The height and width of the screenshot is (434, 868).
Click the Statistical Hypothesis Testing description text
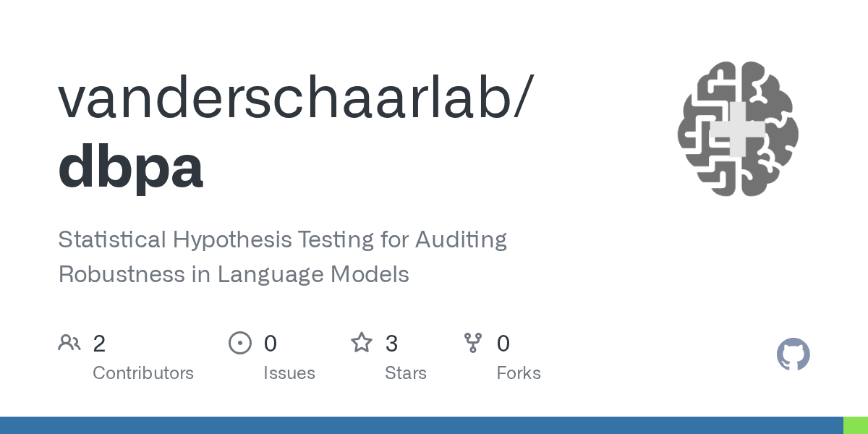[283, 257]
